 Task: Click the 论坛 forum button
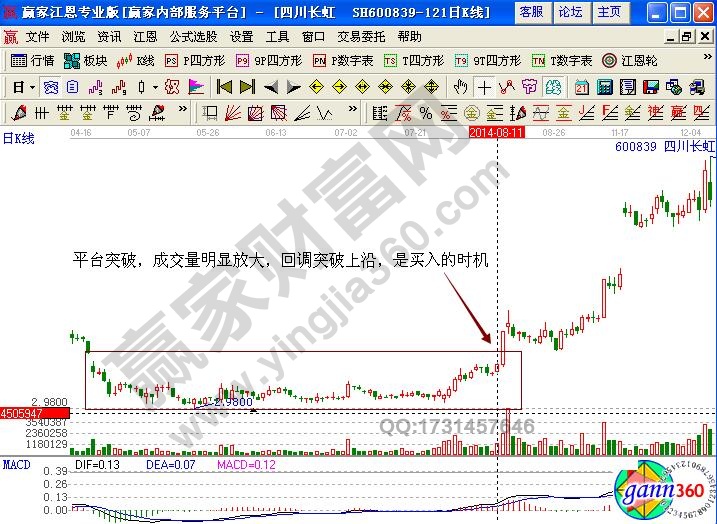[570, 12]
